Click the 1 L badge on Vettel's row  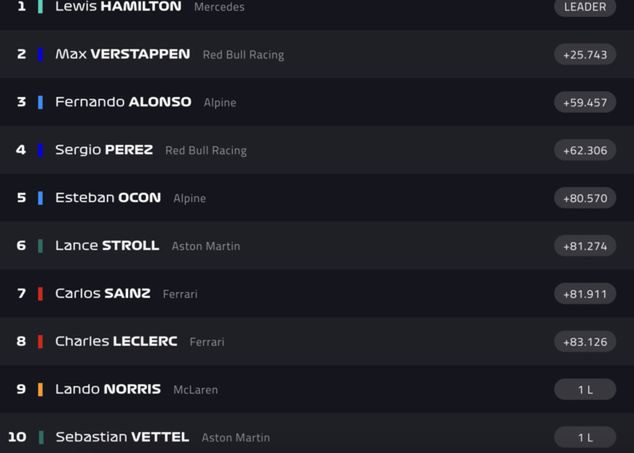(585, 437)
